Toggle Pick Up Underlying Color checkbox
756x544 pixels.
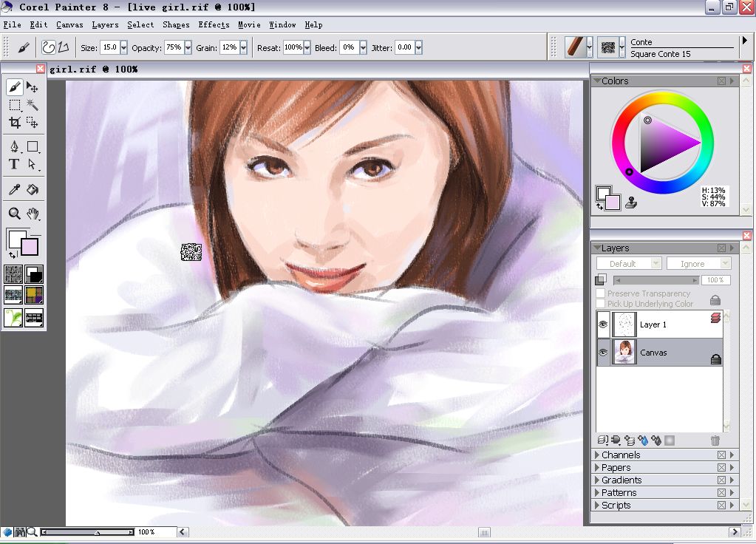pyautogui.click(x=600, y=304)
